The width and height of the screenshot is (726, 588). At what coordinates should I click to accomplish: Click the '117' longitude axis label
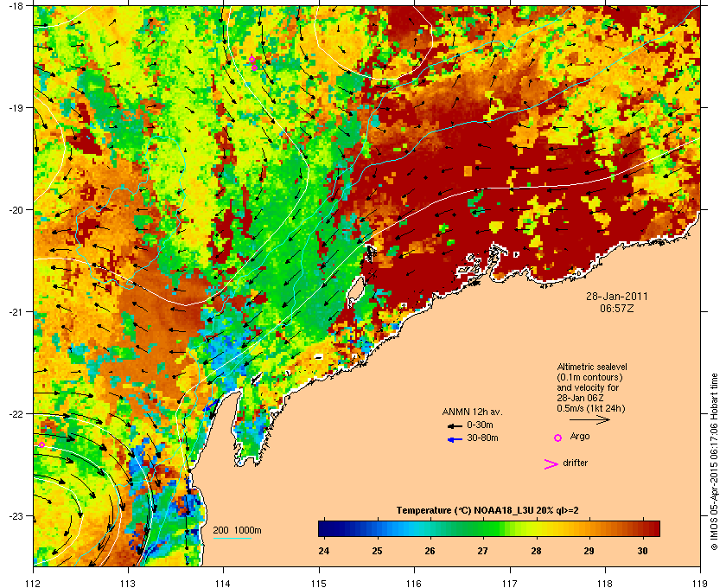510,584
